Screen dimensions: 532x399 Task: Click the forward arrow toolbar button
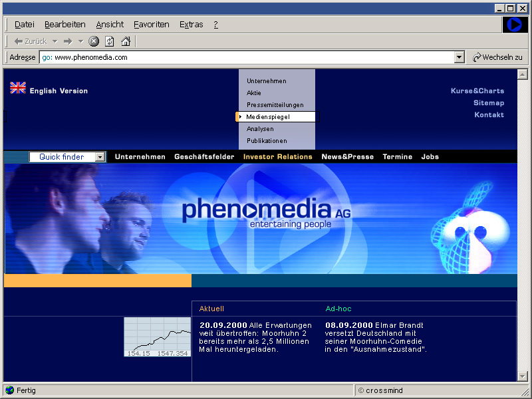point(68,41)
